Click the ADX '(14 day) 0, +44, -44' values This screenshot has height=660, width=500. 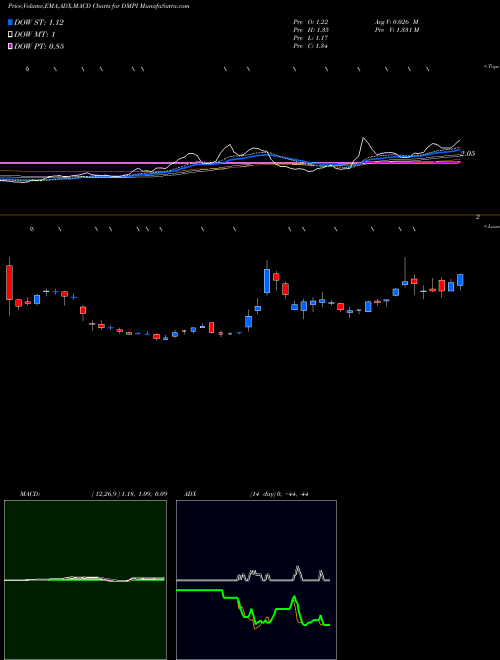(x=279, y=494)
